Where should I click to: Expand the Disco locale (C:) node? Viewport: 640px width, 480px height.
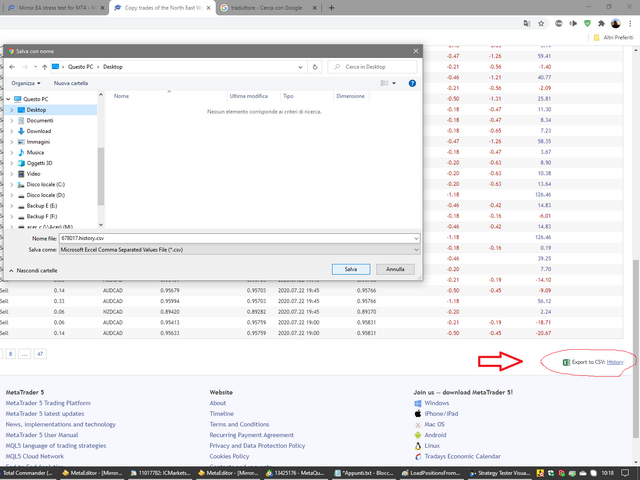click(12, 184)
